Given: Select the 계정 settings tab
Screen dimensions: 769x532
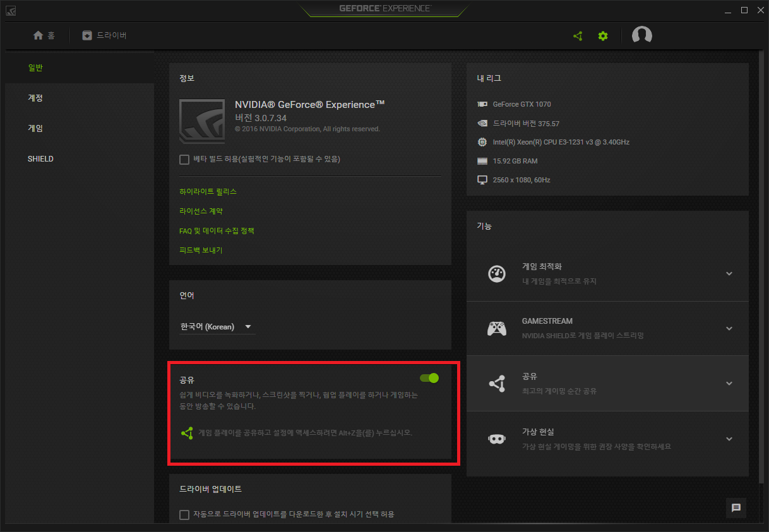Looking at the screenshot, I should point(80,98).
